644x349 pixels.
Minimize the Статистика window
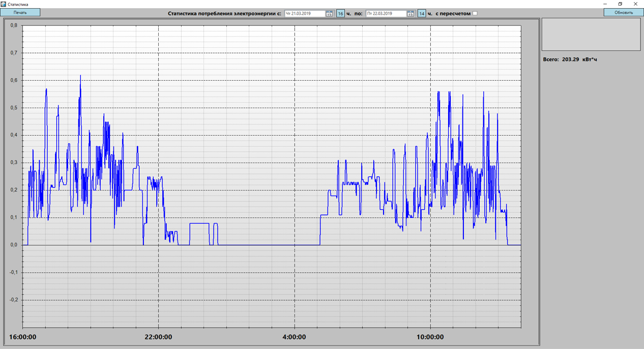point(605,4)
